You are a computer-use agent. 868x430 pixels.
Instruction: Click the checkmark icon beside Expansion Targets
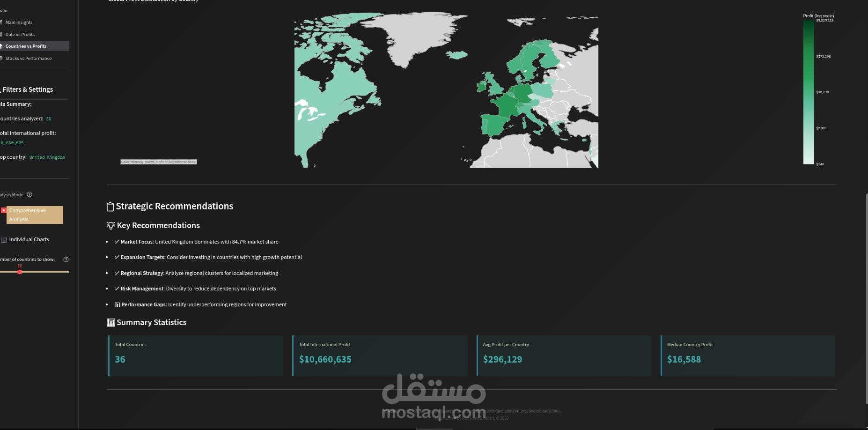(x=117, y=257)
